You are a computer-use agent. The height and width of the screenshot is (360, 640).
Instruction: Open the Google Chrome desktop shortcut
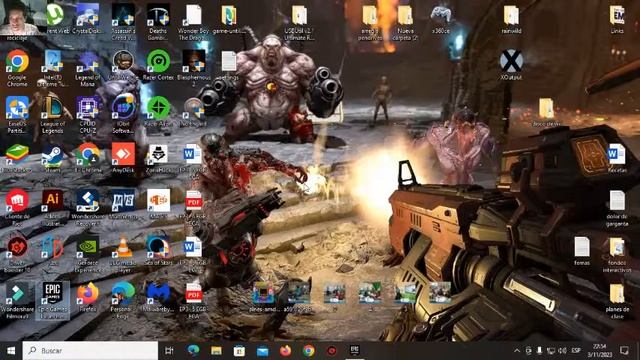(17, 68)
